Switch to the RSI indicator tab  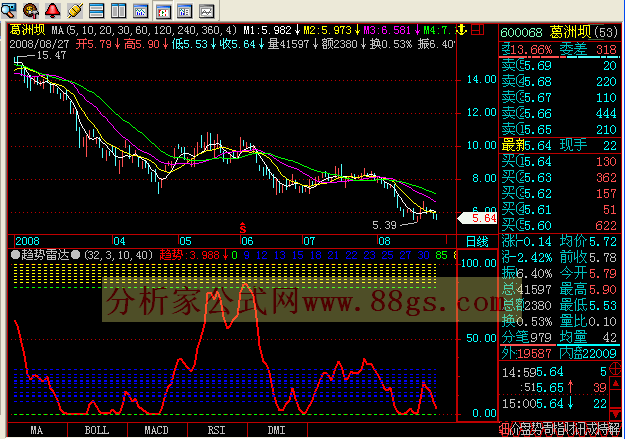pyautogui.click(x=216, y=430)
